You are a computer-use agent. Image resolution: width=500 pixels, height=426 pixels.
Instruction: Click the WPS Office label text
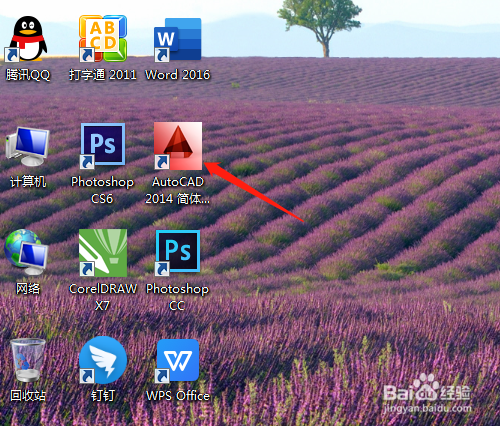click(x=178, y=396)
